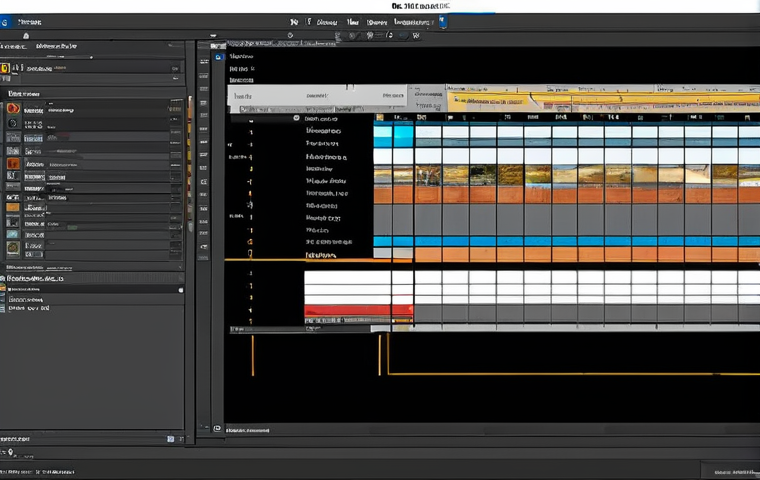The image size is (760, 480).
Task: Click the blue highlighted icon ending the menu bar
Action: [443, 21]
